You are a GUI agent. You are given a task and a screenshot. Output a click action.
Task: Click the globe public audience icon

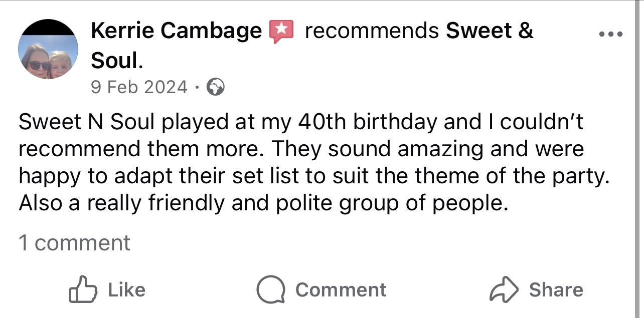[x=216, y=88]
